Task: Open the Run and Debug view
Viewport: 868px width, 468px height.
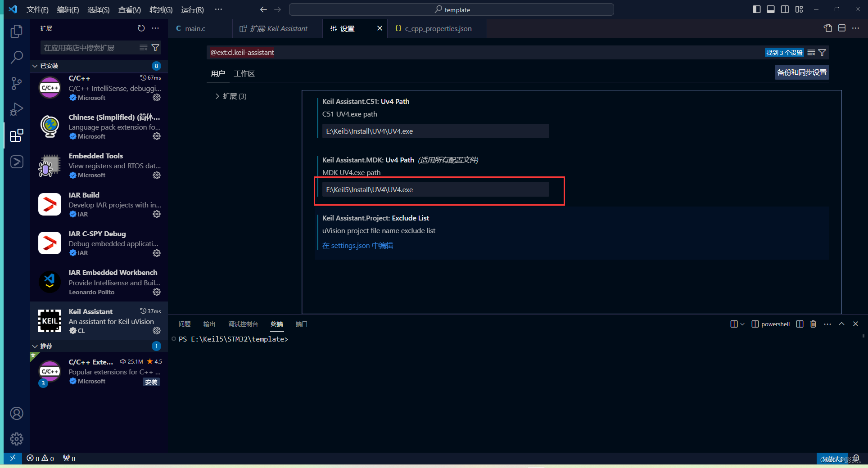Action: click(x=17, y=109)
